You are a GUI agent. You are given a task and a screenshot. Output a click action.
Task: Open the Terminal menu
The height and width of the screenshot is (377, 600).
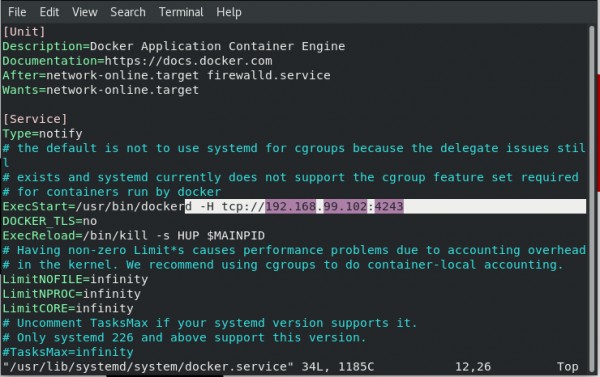pyautogui.click(x=181, y=12)
